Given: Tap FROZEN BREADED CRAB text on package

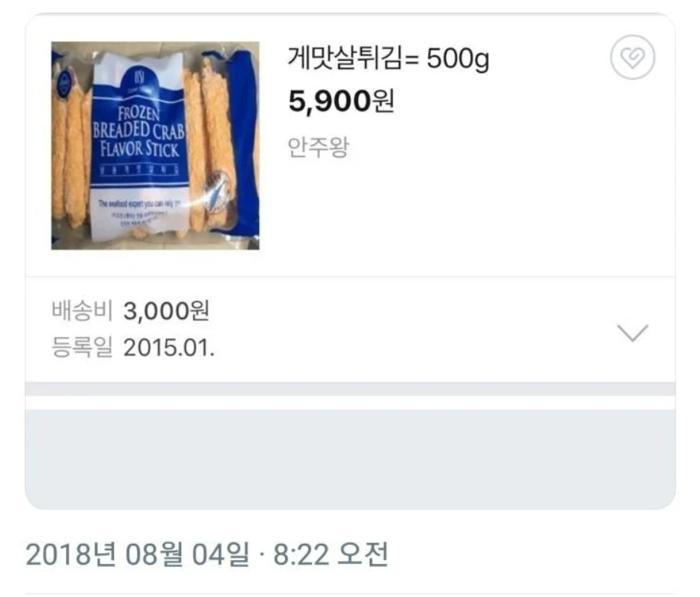Looking at the screenshot, I should (x=139, y=123).
